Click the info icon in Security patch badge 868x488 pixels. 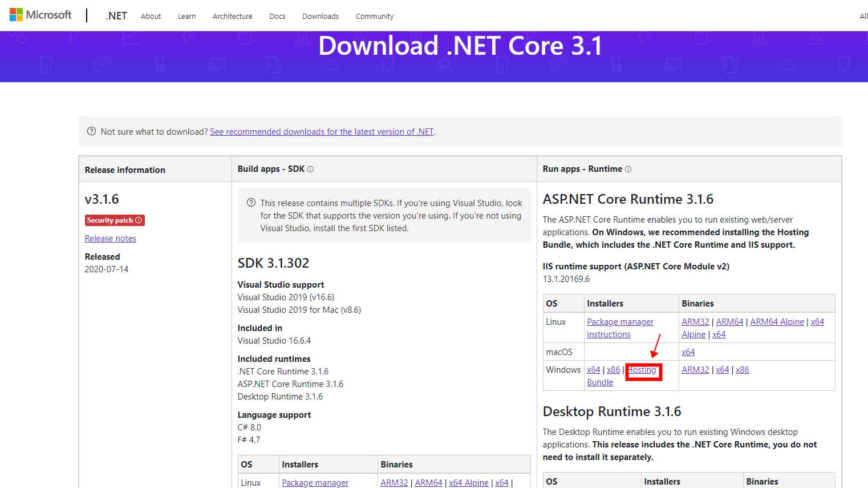tap(138, 220)
